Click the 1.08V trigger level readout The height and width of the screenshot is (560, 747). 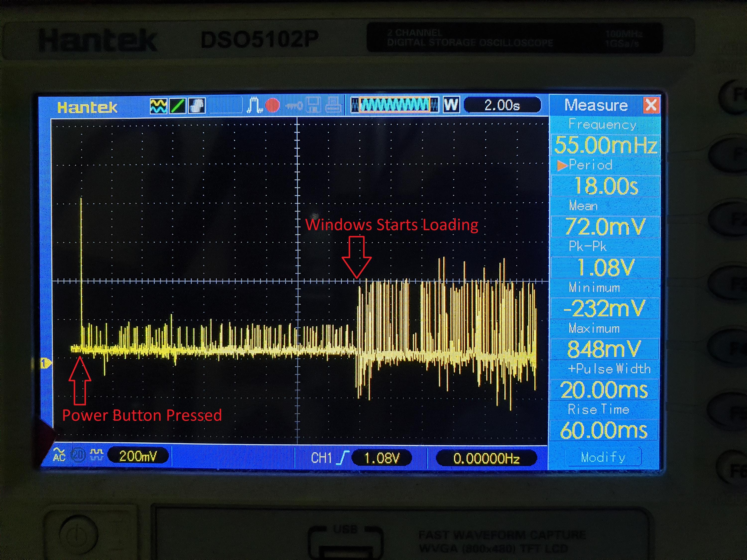point(382,458)
